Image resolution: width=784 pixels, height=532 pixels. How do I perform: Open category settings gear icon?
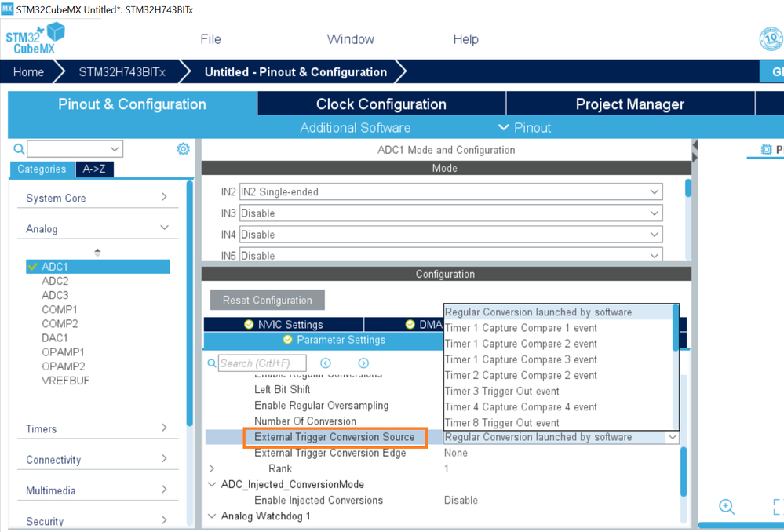coord(184,148)
